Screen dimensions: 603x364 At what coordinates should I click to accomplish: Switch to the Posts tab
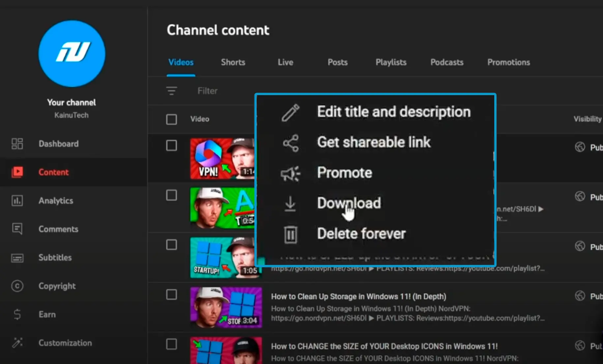[x=337, y=62]
